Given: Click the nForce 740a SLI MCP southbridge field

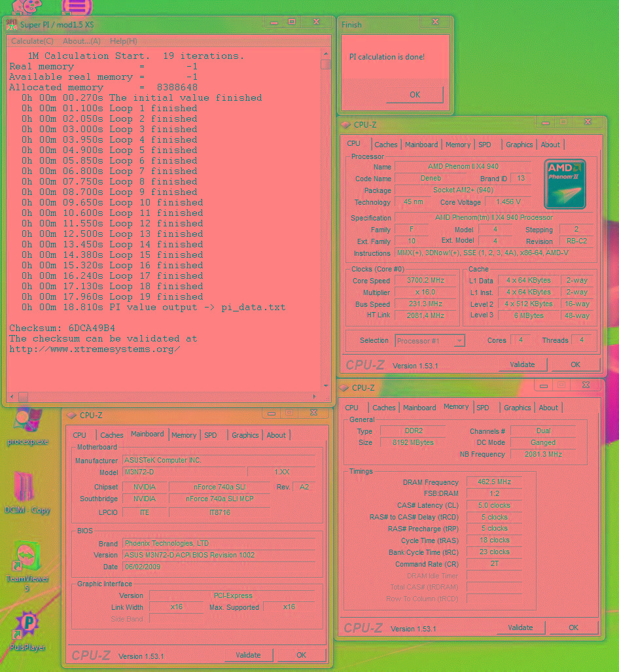Looking at the screenshot, I should [x=219, y=499].
